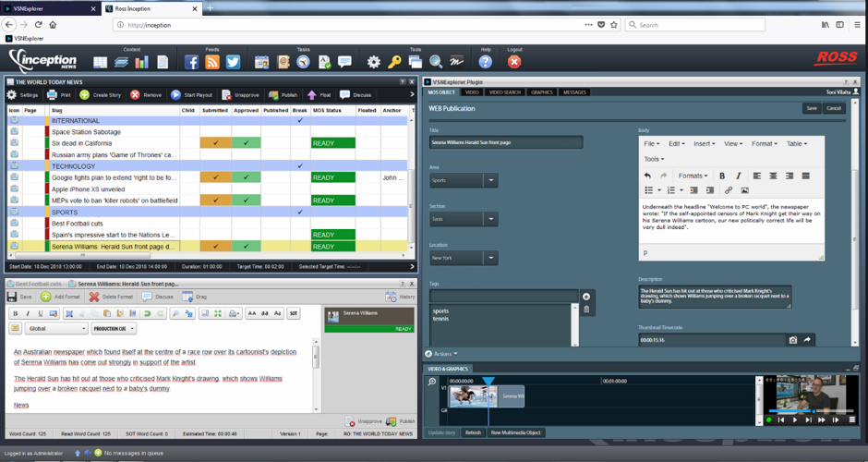This screenshot has width=868, height=462.
Task: Click the find magnifier icon in story editor
Action: click(x=175, y=313)
